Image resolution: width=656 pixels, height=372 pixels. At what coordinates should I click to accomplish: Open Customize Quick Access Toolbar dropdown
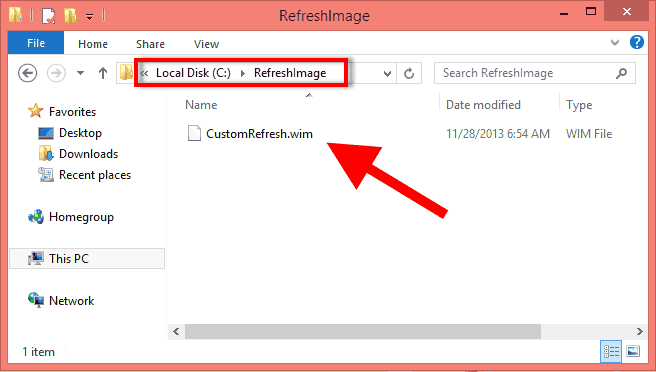point(90,17)
